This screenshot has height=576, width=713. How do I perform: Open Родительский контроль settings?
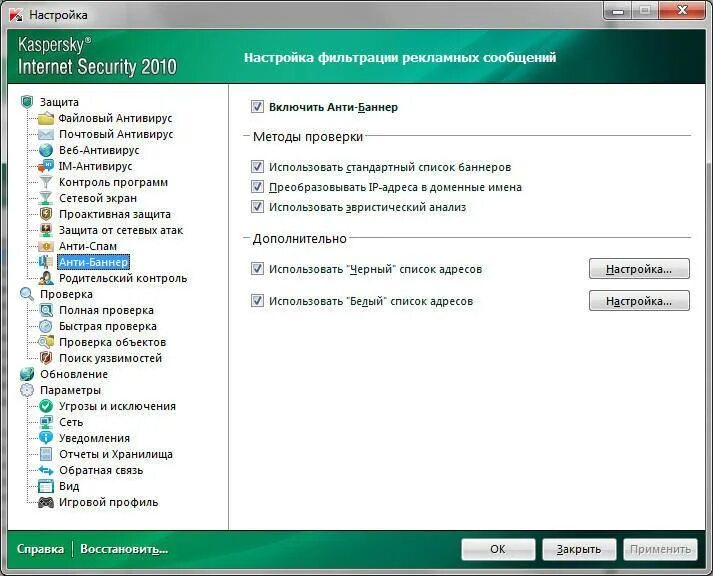[123, 278]
